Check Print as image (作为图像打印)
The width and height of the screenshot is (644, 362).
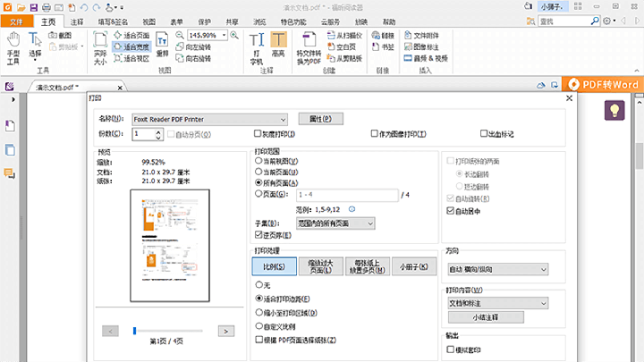(398, 134)
